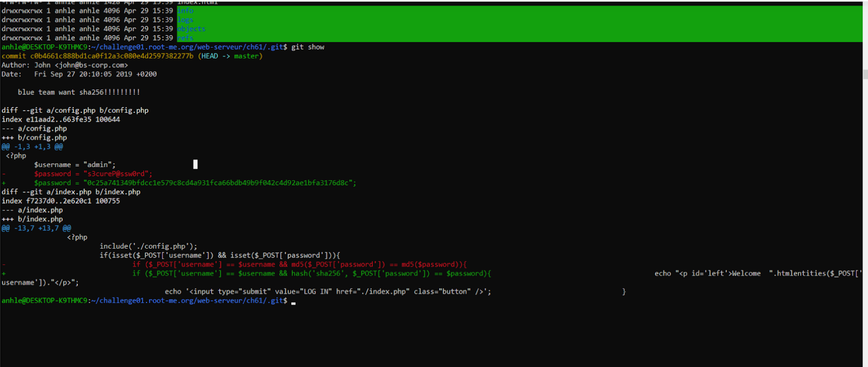Screen dimensions: 868x367
Task: Click the 'info' directory entry
Action: coord(185,10)
